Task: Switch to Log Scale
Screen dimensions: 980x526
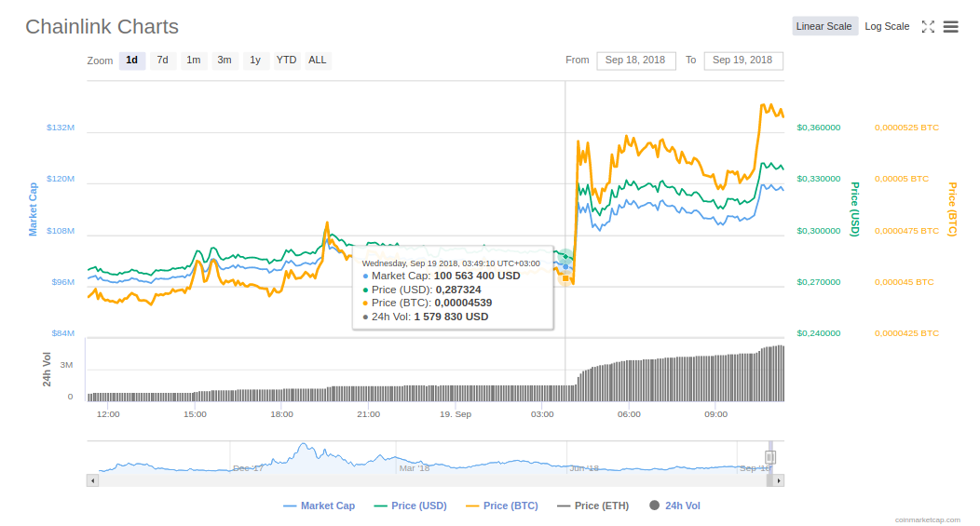Action: 887,26
